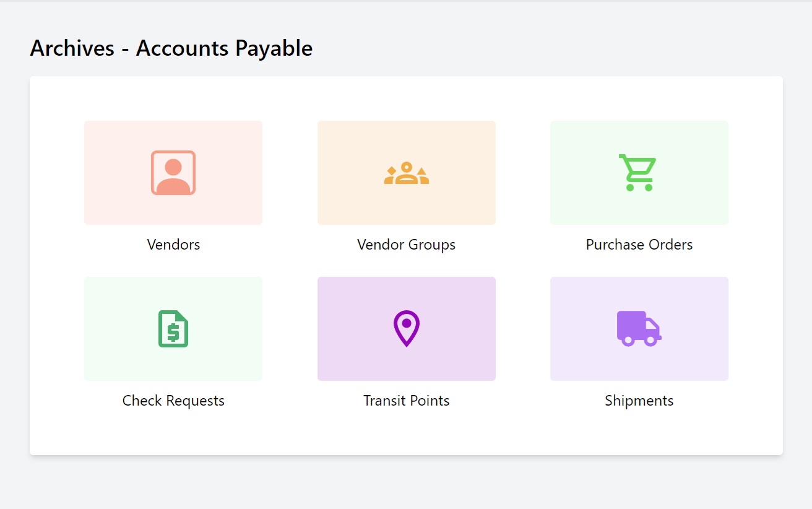Select the Vendor Groups people icon

pos(406,172)
